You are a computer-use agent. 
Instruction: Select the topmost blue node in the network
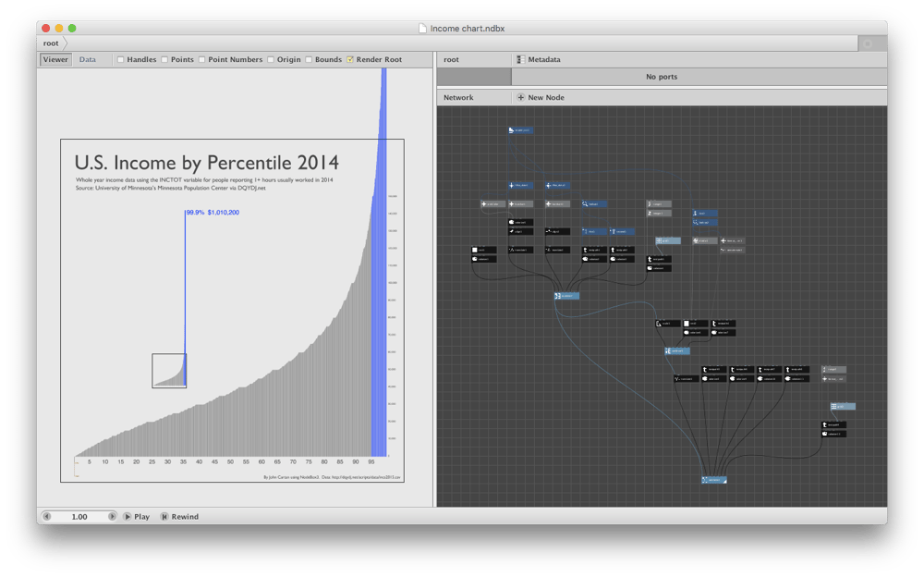521,130
